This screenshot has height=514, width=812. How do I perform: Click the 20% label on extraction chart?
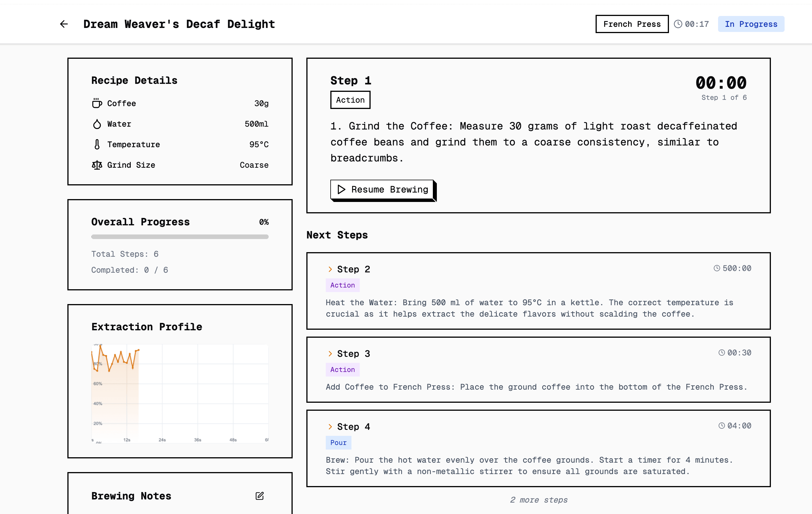[98, 423]
